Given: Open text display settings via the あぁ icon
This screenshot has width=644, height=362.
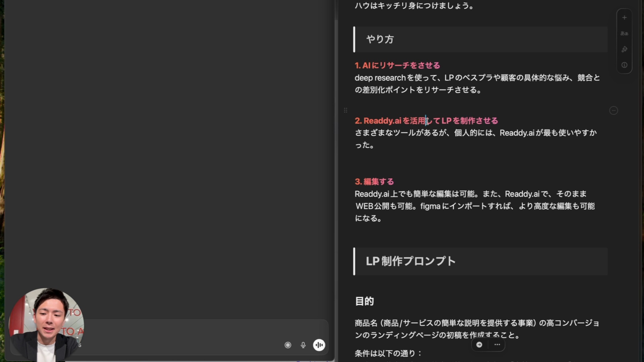Looking at the screenshot, I should coord(624,33).
